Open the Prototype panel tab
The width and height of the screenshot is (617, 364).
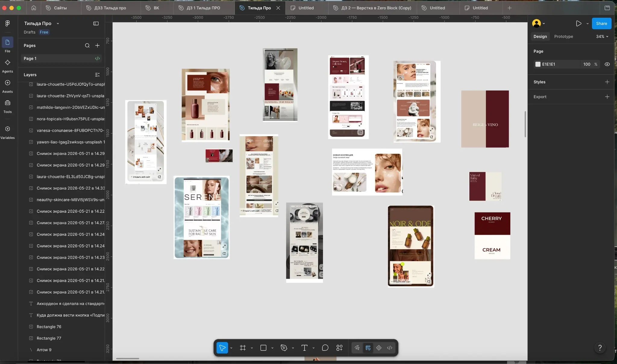(563, 36)
